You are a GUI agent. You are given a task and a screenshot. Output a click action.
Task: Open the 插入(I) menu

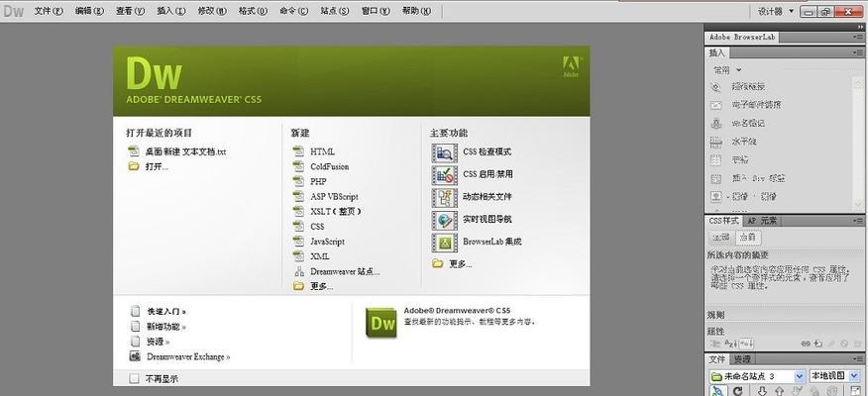[x=171, y=11]
